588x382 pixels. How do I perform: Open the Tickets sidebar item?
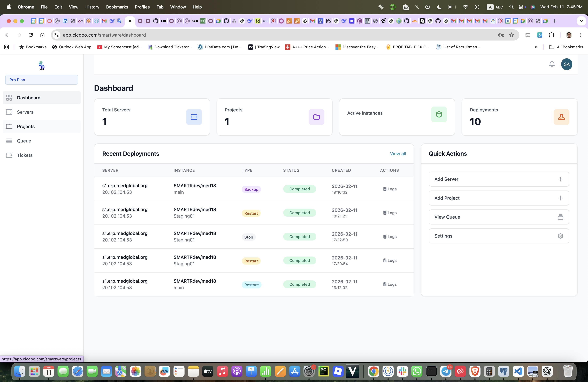[x=24, y=155]
